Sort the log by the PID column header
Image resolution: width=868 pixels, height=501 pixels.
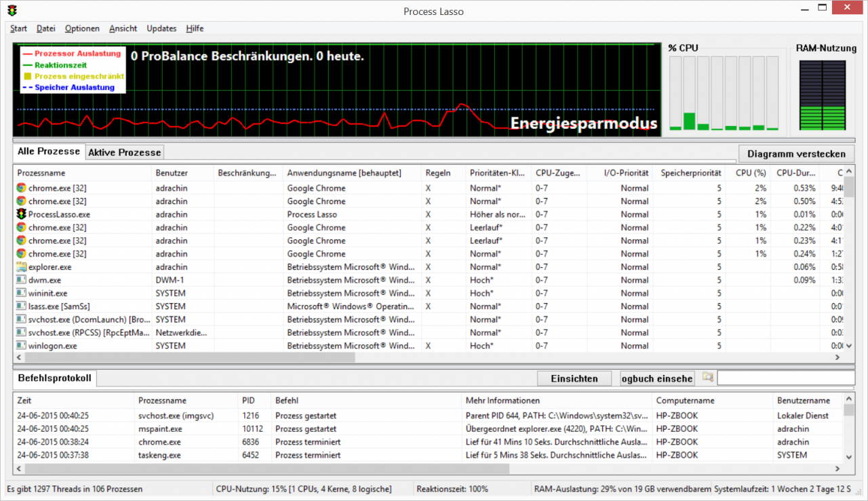(x=254, y=401)
